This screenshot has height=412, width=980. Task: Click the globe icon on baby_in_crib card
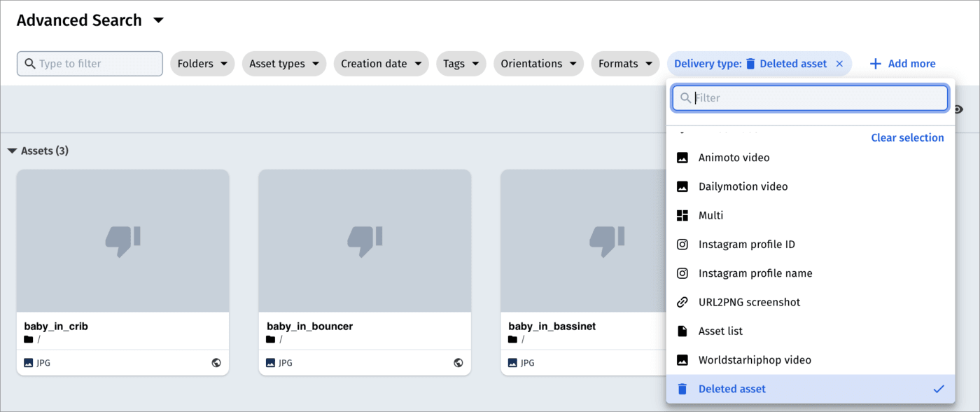216,363
